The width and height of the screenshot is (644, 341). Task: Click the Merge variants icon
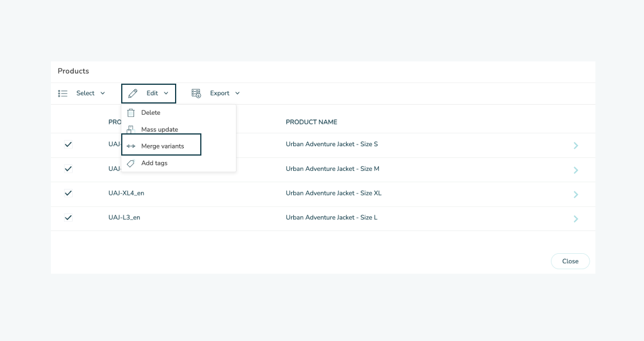click(x=131, y=146)
